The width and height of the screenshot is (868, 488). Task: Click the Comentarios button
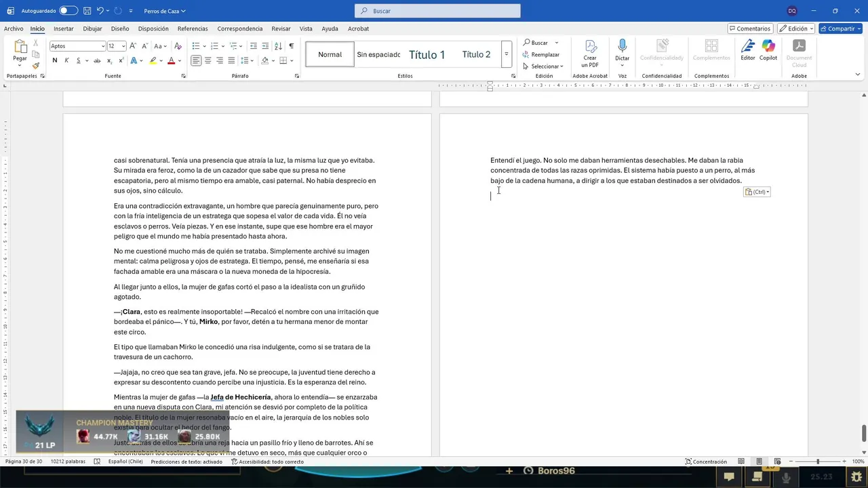click(x=750, y=28)
